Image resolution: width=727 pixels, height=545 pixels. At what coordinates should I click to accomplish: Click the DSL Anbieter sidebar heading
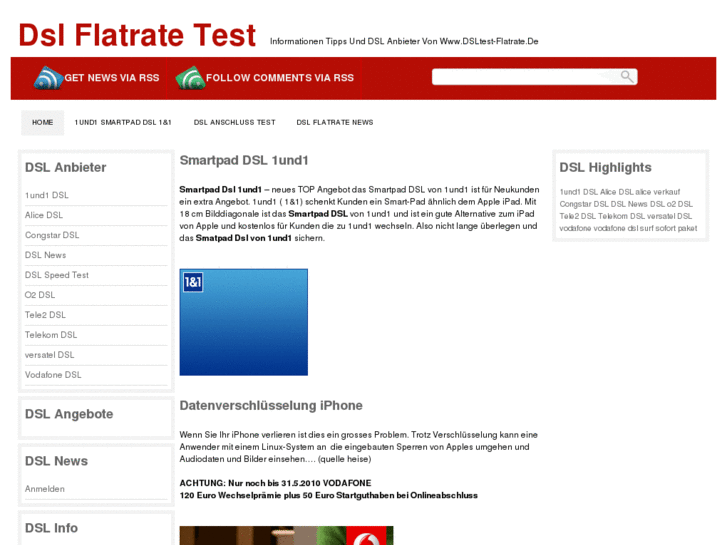click(x=65, y=167)
